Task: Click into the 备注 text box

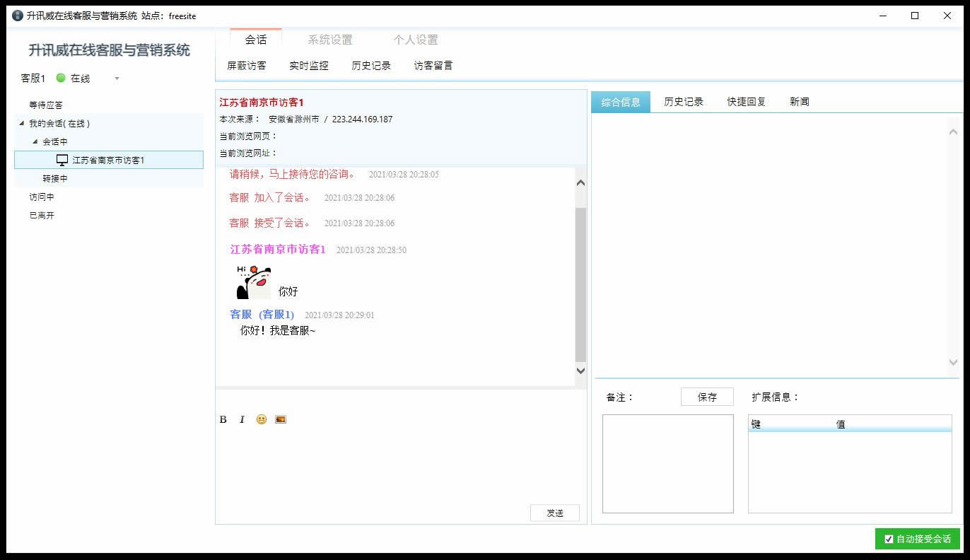Action: point(667,463)
